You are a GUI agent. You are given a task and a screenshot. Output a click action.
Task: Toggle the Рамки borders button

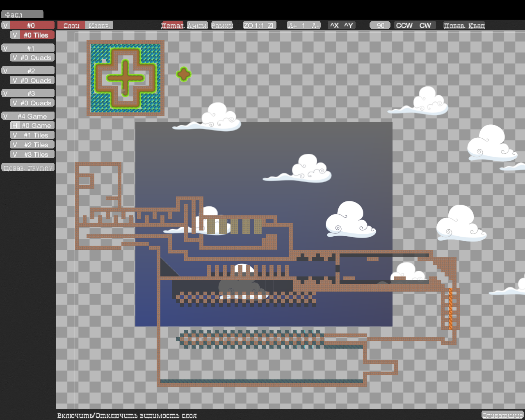pos(222,25)
